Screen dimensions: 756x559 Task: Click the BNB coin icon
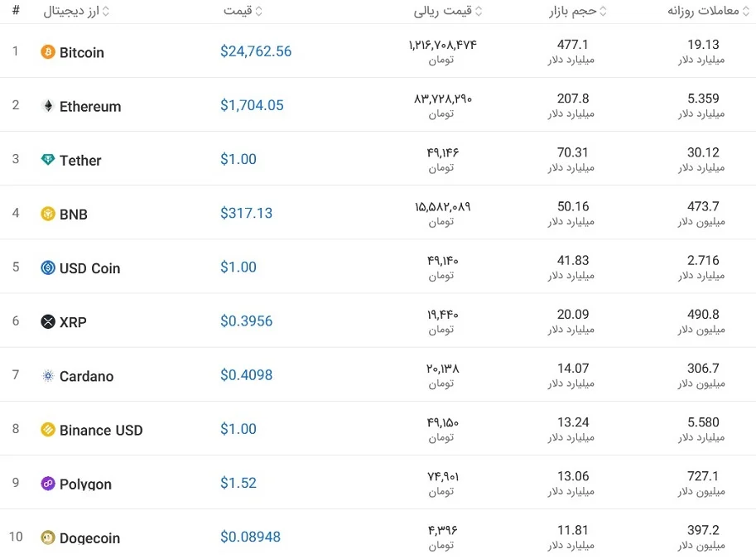coord(48,214)
